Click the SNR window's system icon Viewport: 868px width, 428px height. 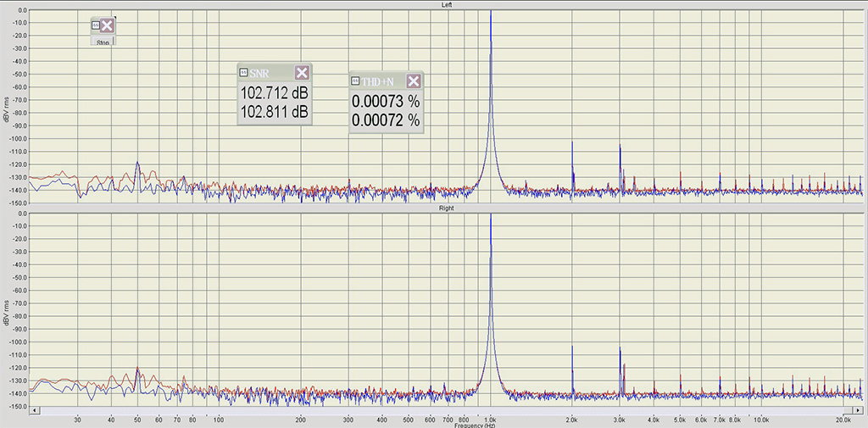click(244, 73)
